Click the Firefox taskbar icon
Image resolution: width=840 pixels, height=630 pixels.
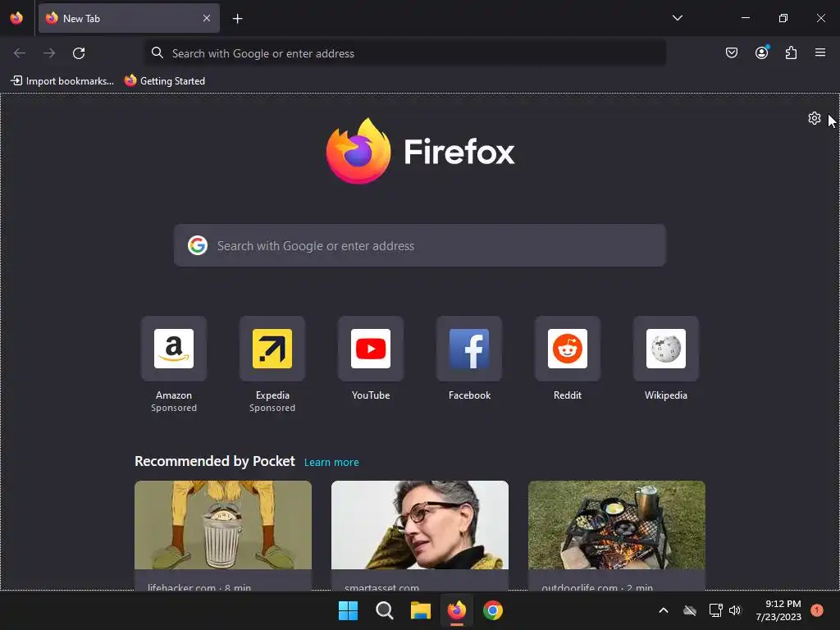click(457, 610)
